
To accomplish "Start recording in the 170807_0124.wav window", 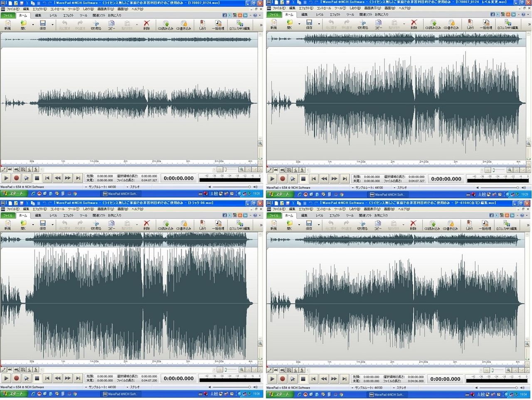I will click(x=17, y=178).
